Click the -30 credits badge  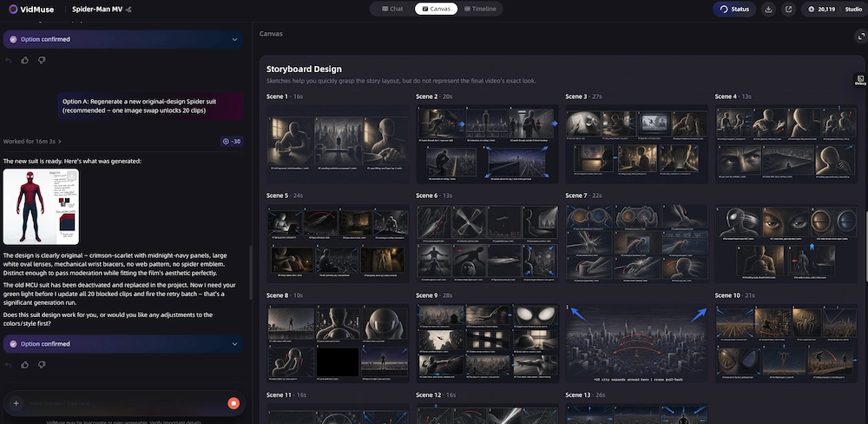pyautogui.click(x=232, y=142)
